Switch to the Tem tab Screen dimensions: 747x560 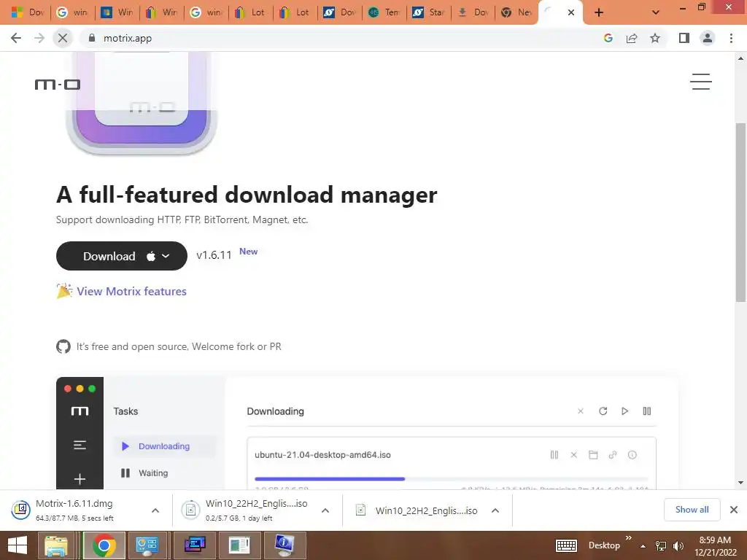[384, 12]
